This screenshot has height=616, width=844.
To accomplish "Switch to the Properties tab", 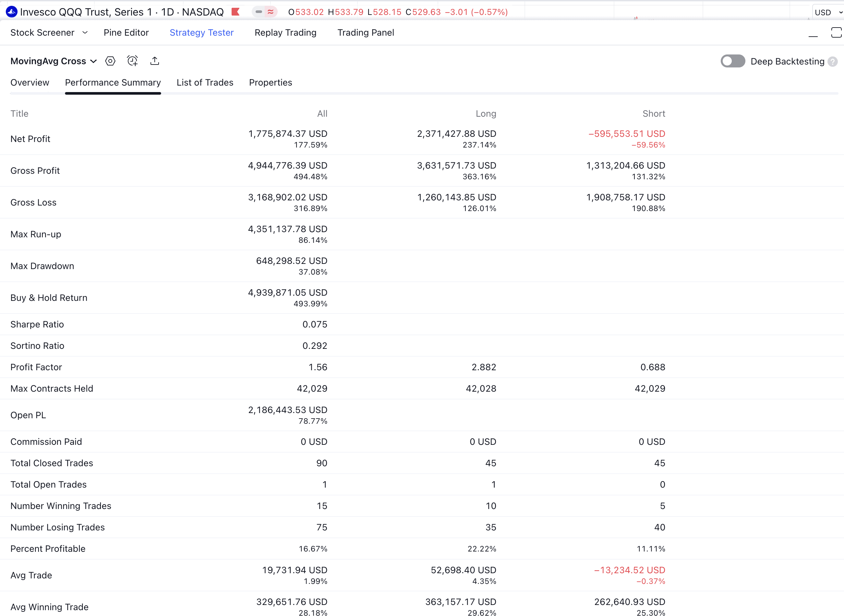I will 271,82.
